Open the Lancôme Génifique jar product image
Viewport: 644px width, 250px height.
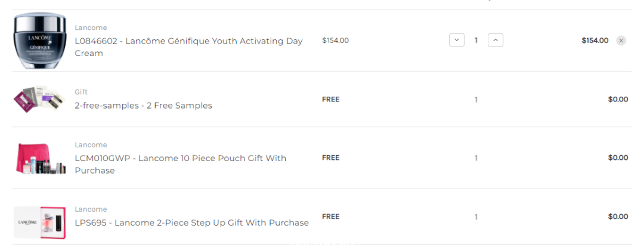point(40,41)
